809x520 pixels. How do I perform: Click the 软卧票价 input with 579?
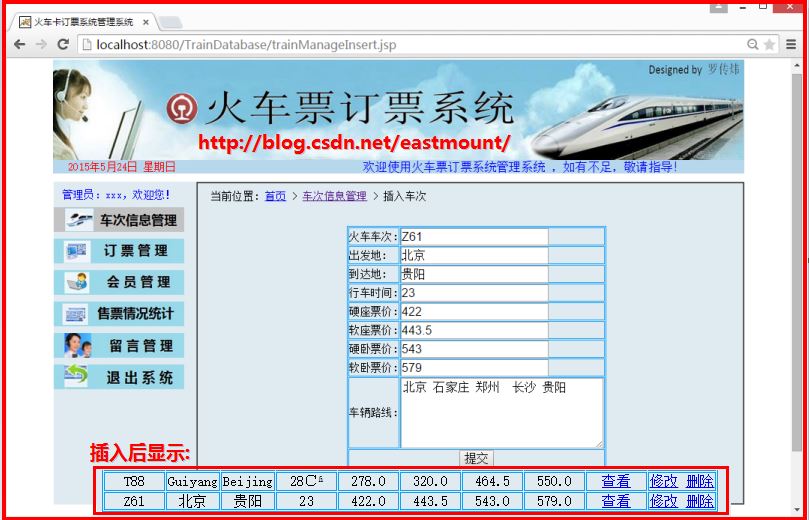(x=474, y=368)
